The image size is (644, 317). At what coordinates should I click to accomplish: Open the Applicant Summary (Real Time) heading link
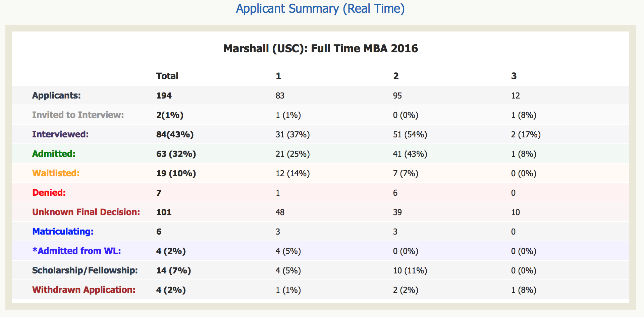(x=321, y=9)
